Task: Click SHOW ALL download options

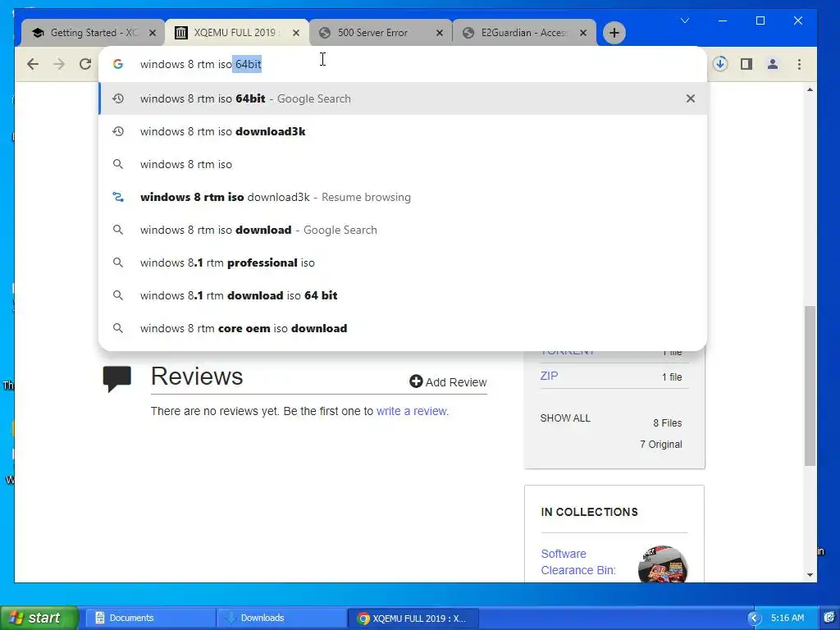Action: pyautogui.click(x=565, y=418)
